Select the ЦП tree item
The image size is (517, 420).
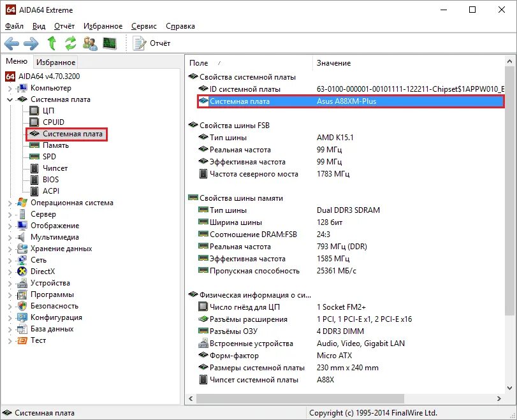[x=48, y=111]
